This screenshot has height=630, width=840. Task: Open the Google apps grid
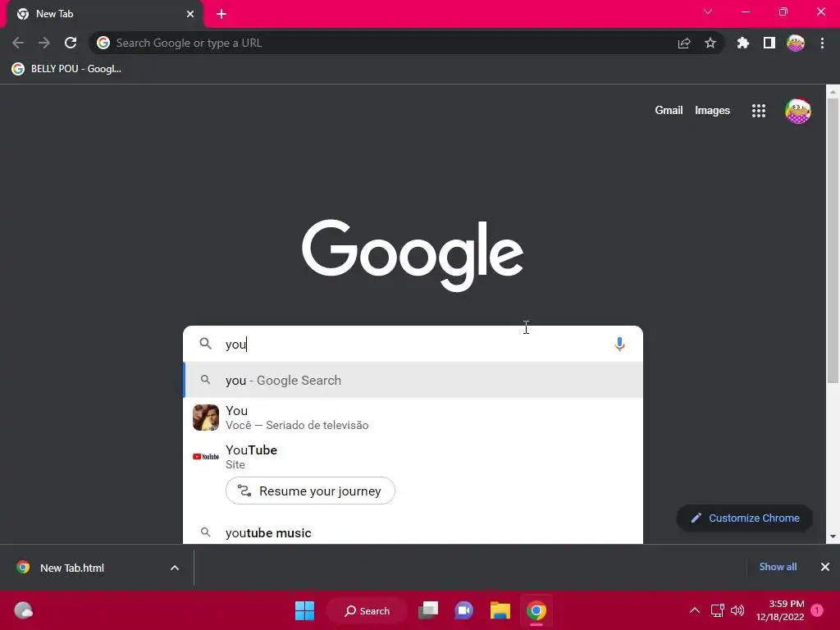[759, 111]
